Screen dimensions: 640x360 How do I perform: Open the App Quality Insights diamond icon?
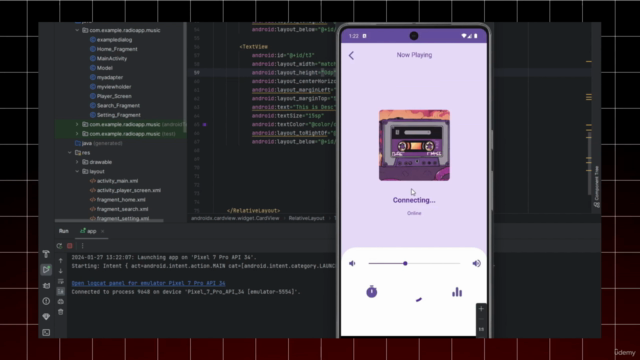(x=46, y=317)
